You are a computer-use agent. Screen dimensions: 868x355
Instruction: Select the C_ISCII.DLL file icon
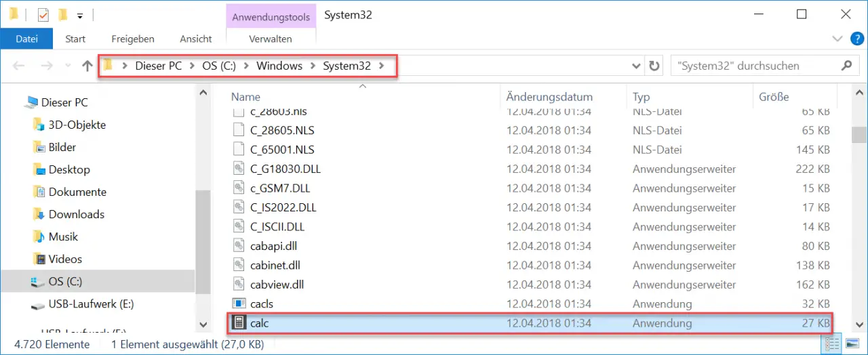click(238, 227)
